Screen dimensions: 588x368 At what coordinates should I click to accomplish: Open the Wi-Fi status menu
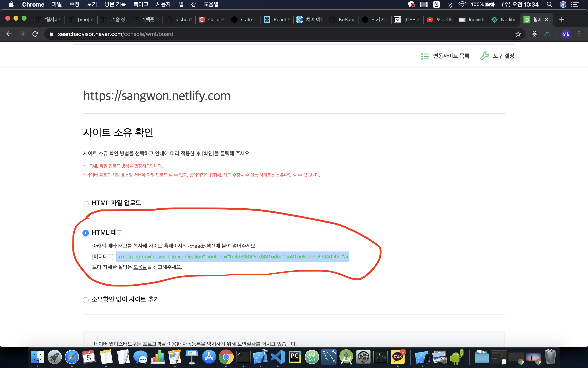[462, 4]
